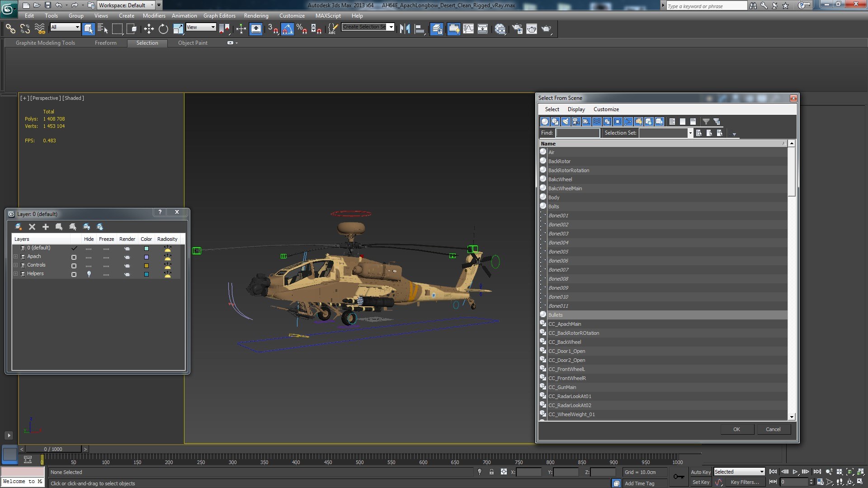Click the Select Object tool

pos(89,29)
